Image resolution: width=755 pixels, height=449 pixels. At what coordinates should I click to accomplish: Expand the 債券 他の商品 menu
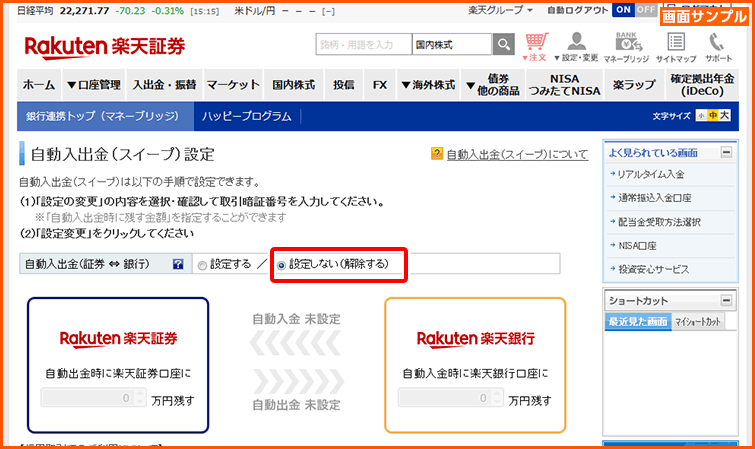pos(493,85)
